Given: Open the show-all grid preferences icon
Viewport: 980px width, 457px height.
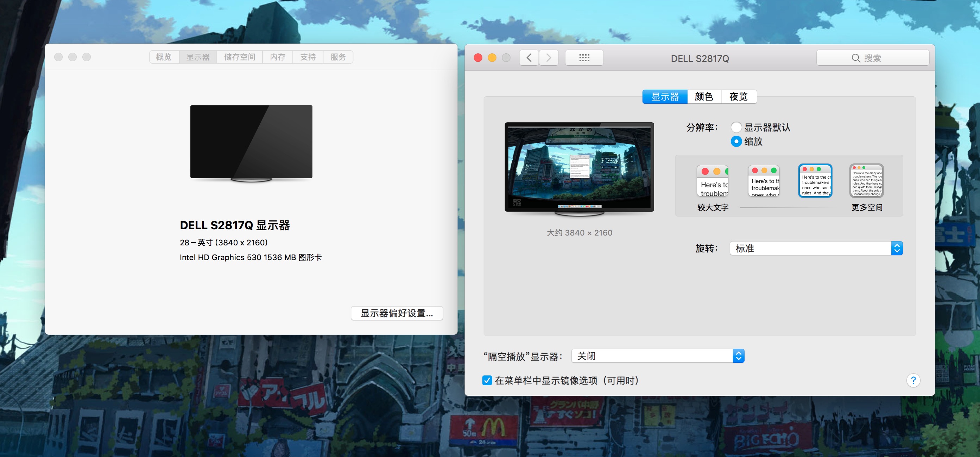Looking at the screenshot, I should (x=584, y=58).
